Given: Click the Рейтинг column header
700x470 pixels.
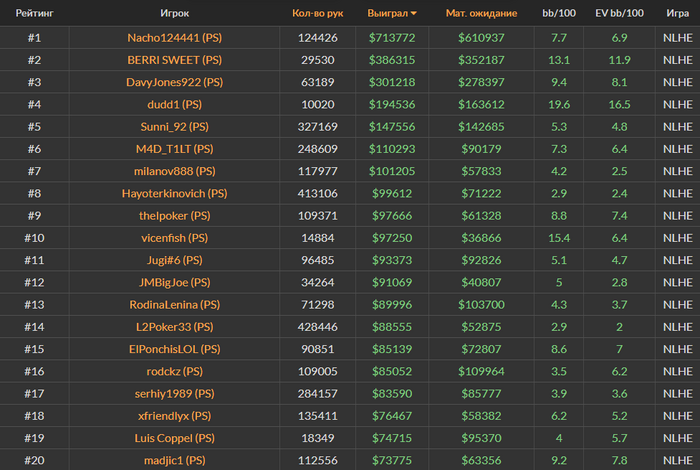Looking at the screenshot, I should coord(34,13).
